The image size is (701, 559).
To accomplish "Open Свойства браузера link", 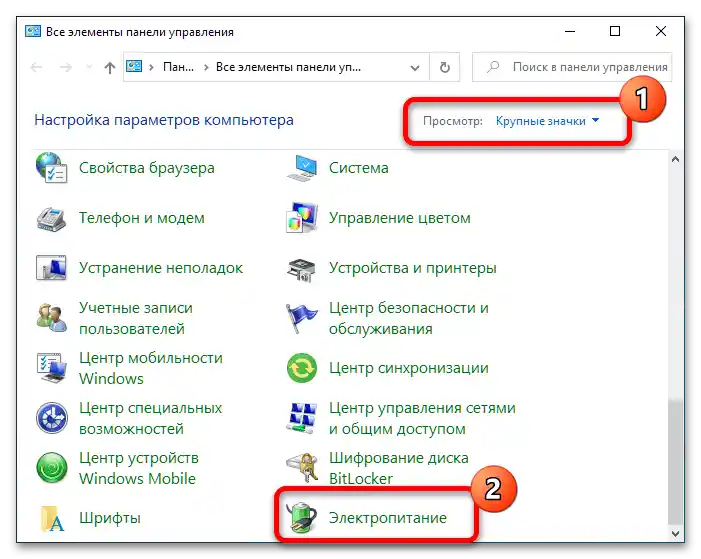I will coord(147,168).
